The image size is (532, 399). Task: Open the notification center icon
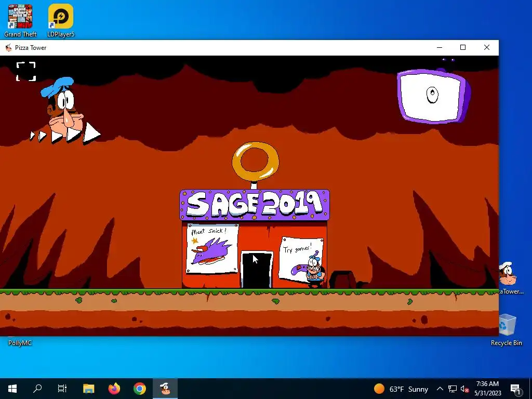tap(516, 389)
